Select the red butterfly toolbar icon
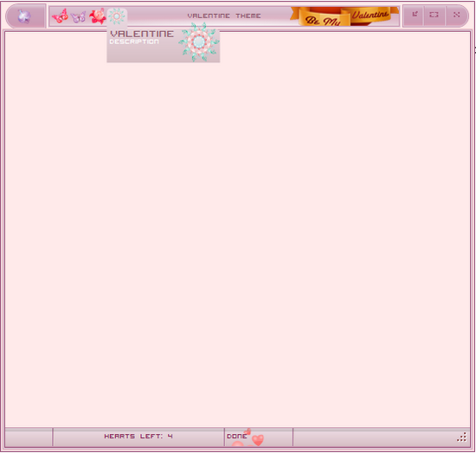The width and height of the screenshot is (476, 453). click(x=60, y=16)
